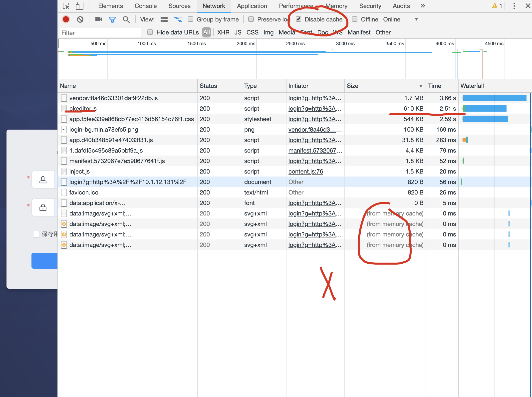Viewport: 532px width, 397px height.
Task: Click file icon of app.d40b348591e474033f31.js row
Action: tap(64, 140)
